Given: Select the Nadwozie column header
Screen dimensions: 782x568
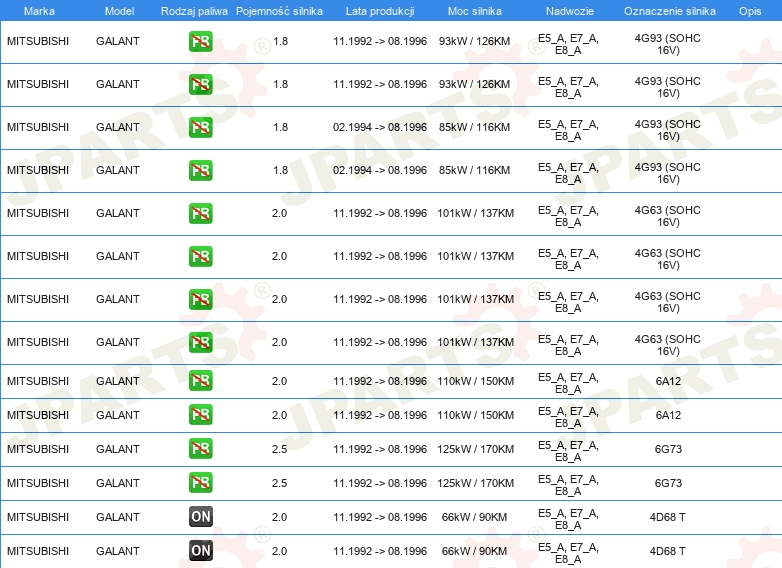Looking at the screenshot, I should tap(568, 11).
